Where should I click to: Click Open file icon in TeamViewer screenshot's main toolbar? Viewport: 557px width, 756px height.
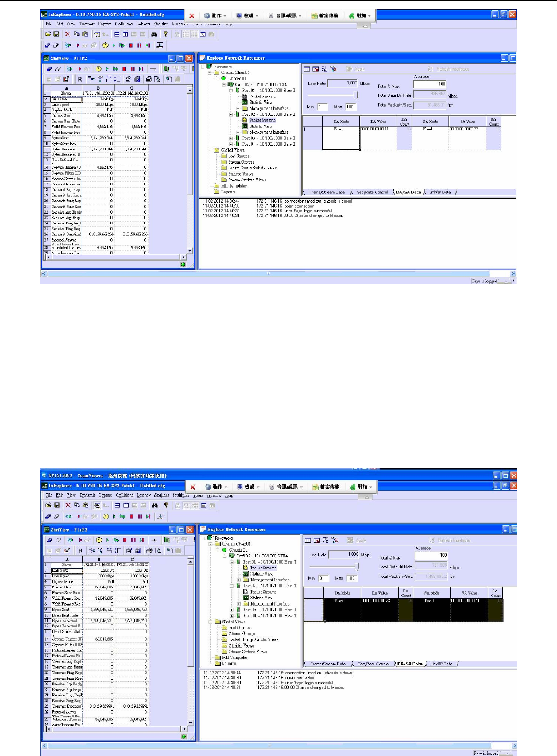49,505
